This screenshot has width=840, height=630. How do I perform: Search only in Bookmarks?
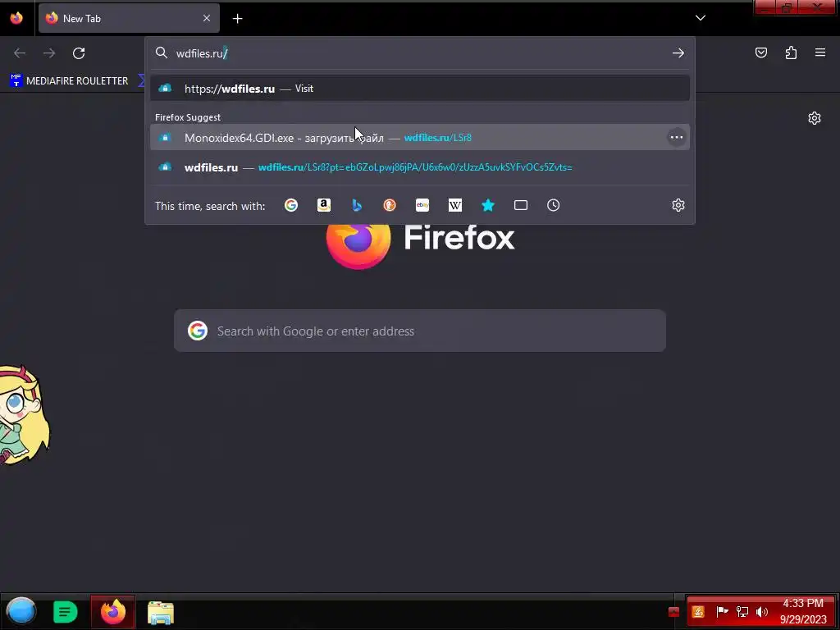[487, 205]
